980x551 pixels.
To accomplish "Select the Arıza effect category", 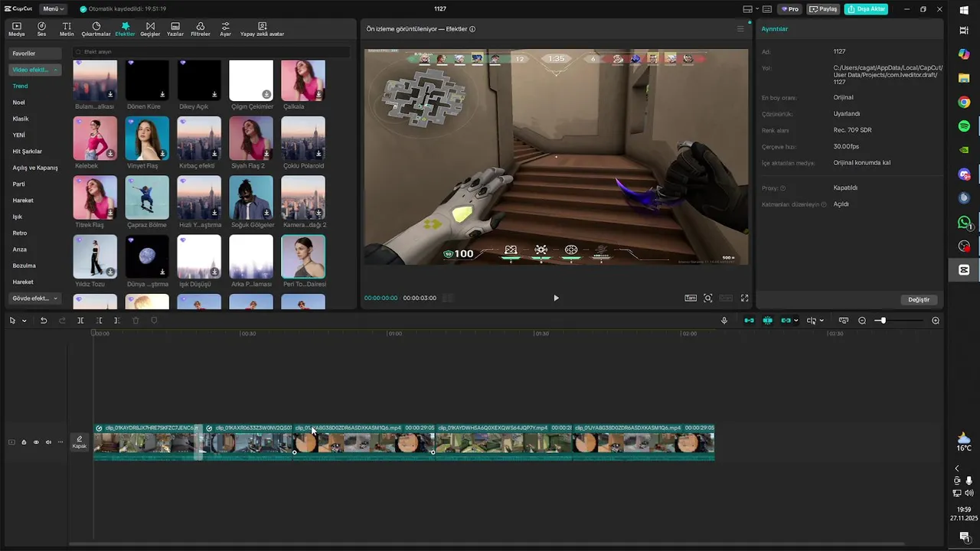I will click(x=20, y=249).
